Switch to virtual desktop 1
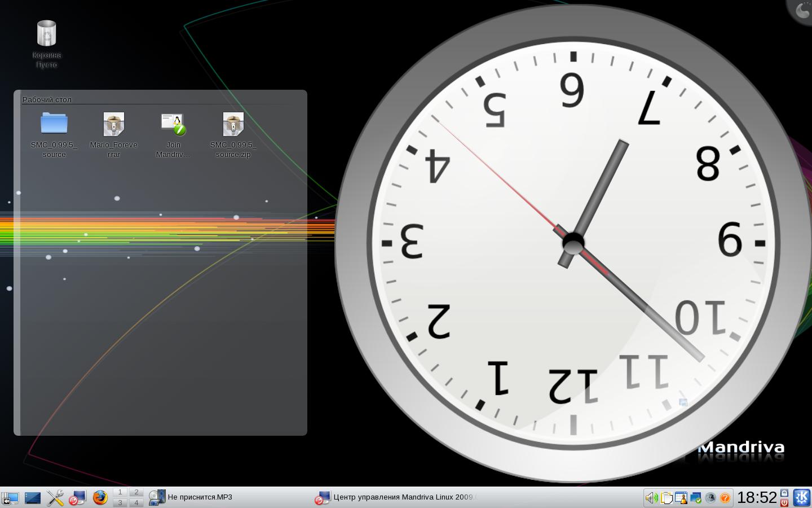 (x=120, y=492)
